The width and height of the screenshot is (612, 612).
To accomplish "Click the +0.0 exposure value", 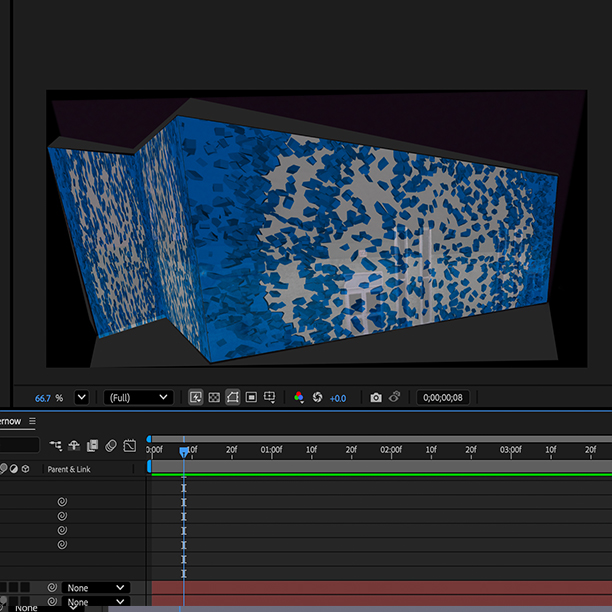I will [x=338, y=398].
